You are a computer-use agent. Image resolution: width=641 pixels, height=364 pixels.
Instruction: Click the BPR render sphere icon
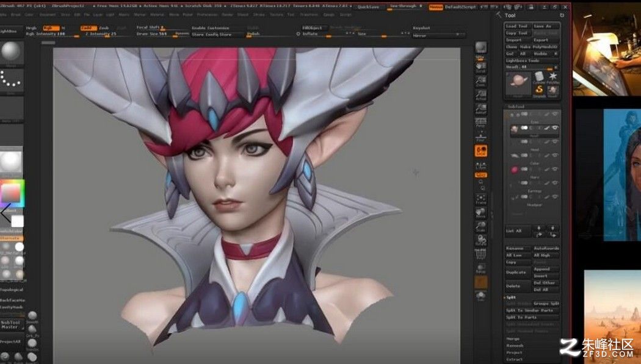(x=481, y=49)
